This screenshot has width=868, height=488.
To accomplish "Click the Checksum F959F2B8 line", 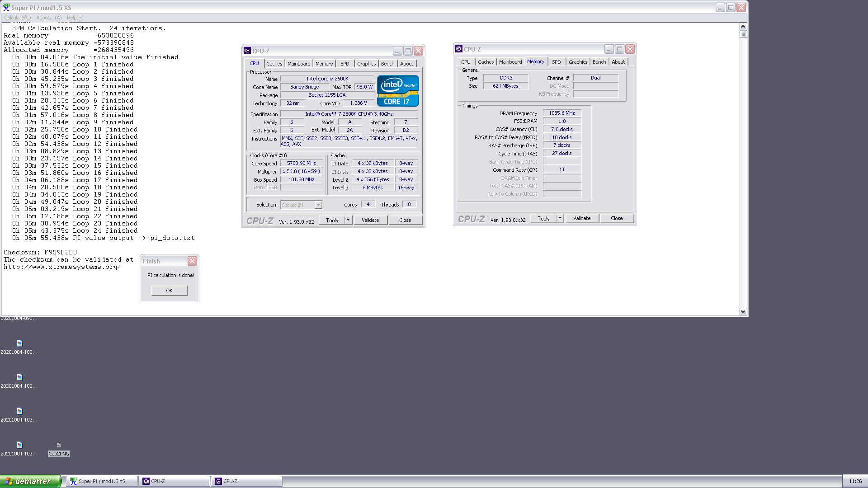I will point(40,252).
